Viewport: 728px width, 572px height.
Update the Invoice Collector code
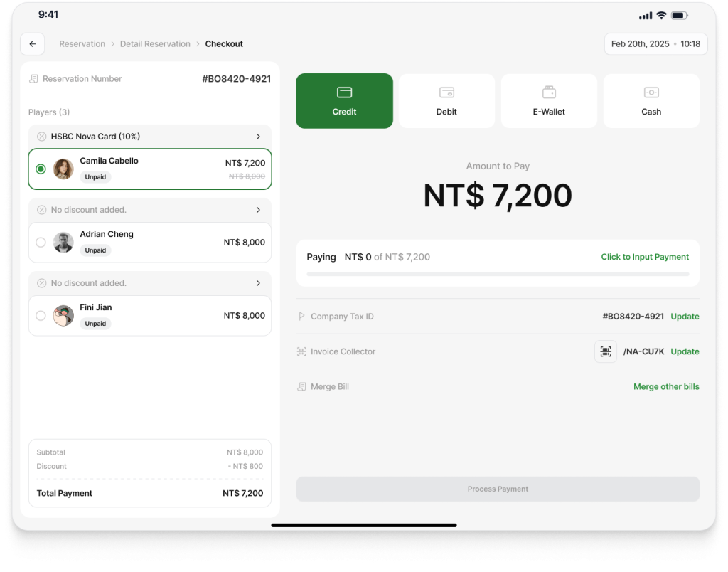(x=685, y=351)
